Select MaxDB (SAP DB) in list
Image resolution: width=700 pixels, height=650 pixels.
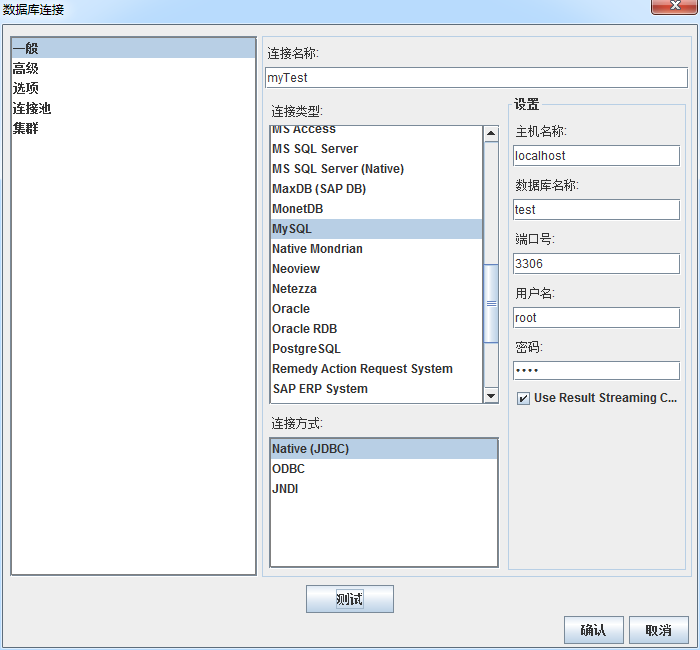tap(376, 189)
